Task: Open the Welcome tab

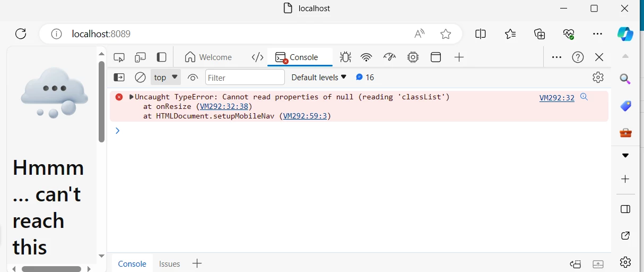Action: point(208,57)
